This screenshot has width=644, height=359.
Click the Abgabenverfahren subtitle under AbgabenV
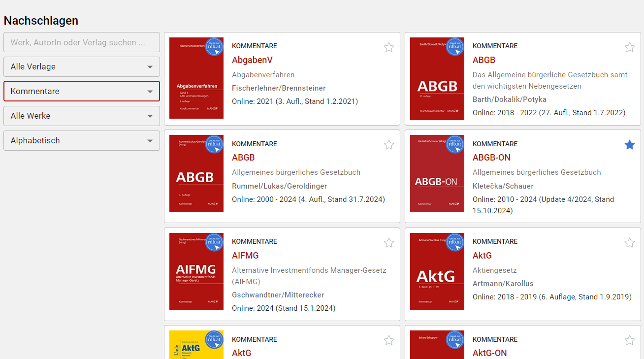pyautogui.click(x=263, y=75)
